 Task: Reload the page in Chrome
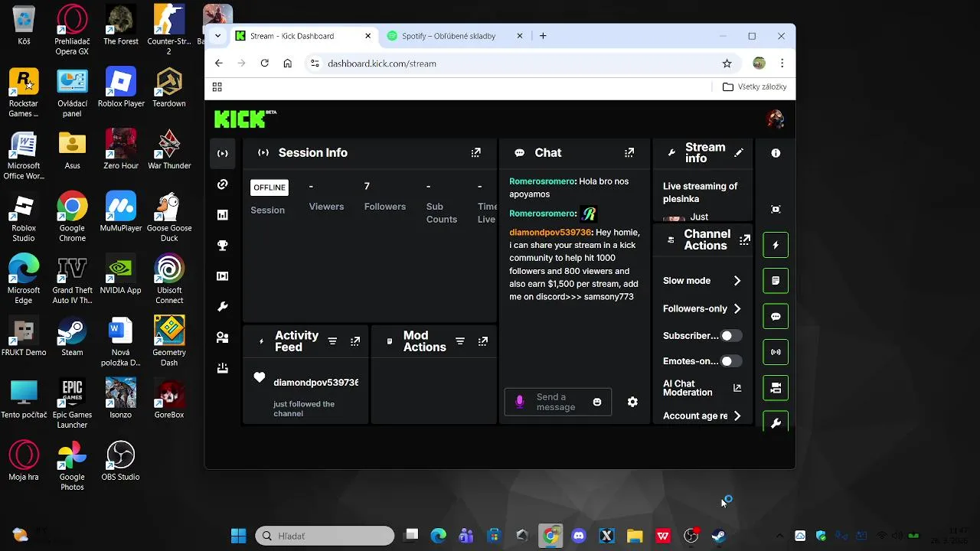coord(264,64)
